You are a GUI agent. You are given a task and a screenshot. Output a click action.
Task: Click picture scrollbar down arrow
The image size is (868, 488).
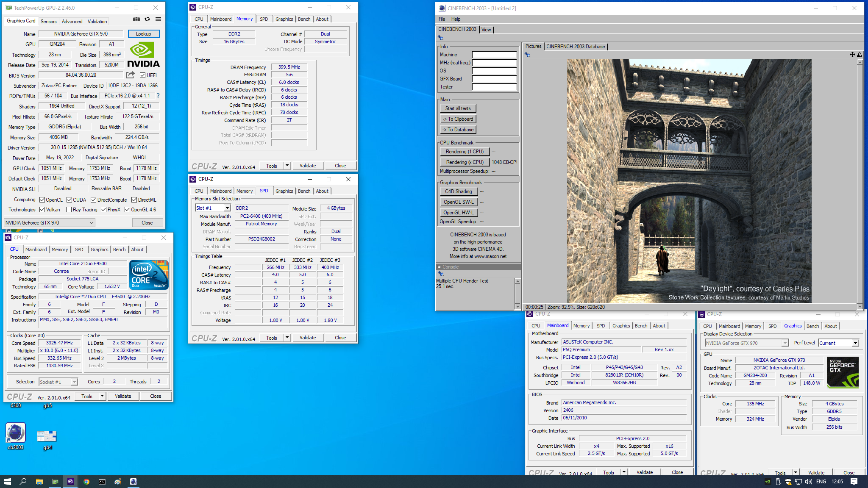860,306
